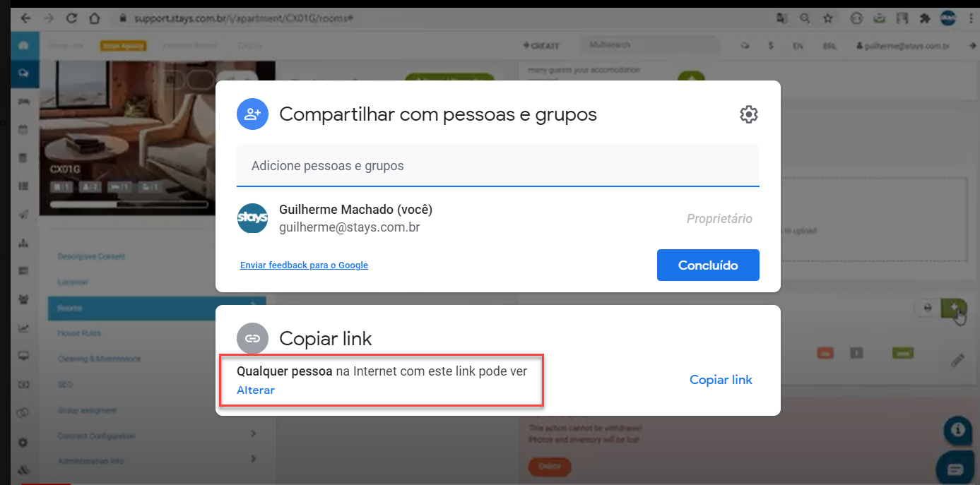Open the chat bubble widget icon
Viewport: 980px width, 485px height.
point(955,468)
